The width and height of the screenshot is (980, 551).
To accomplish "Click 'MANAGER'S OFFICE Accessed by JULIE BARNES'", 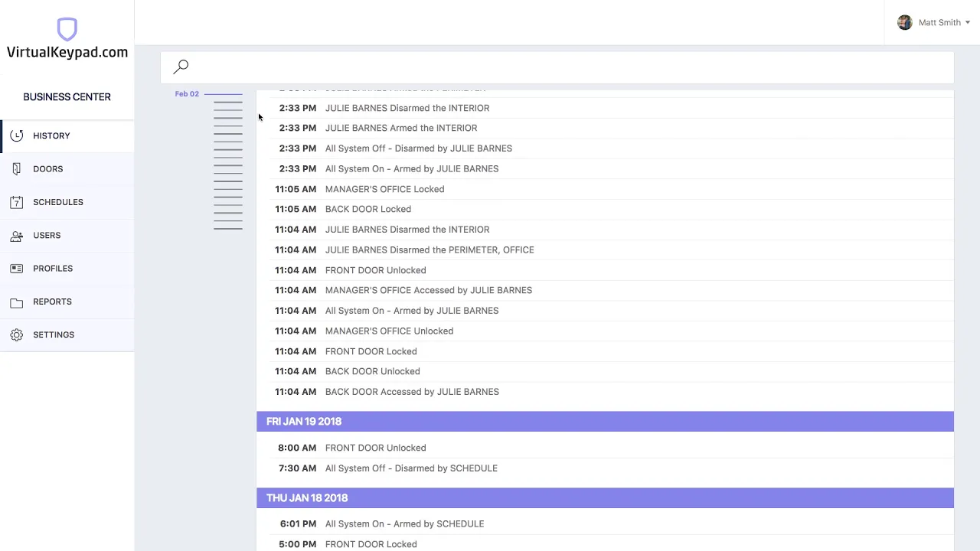I will pos(428,290).
